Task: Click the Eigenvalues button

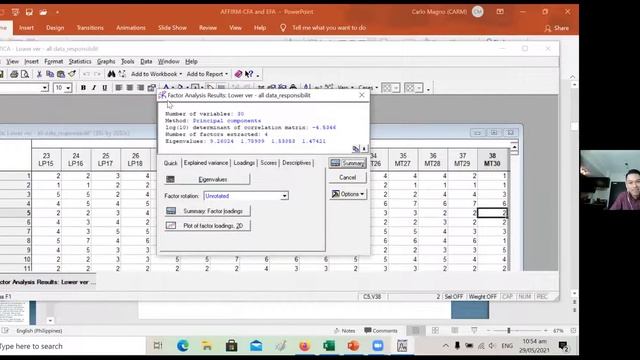Action: [x=207, y=180]
